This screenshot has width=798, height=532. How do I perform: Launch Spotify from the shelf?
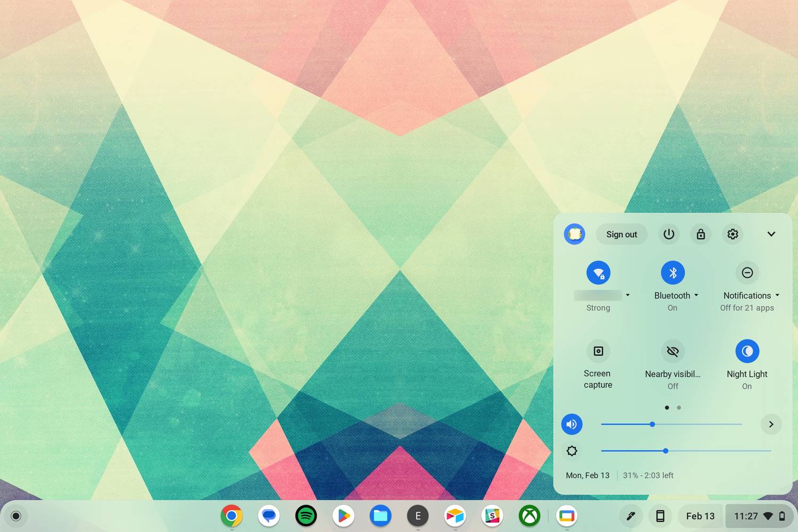point(306,516)
